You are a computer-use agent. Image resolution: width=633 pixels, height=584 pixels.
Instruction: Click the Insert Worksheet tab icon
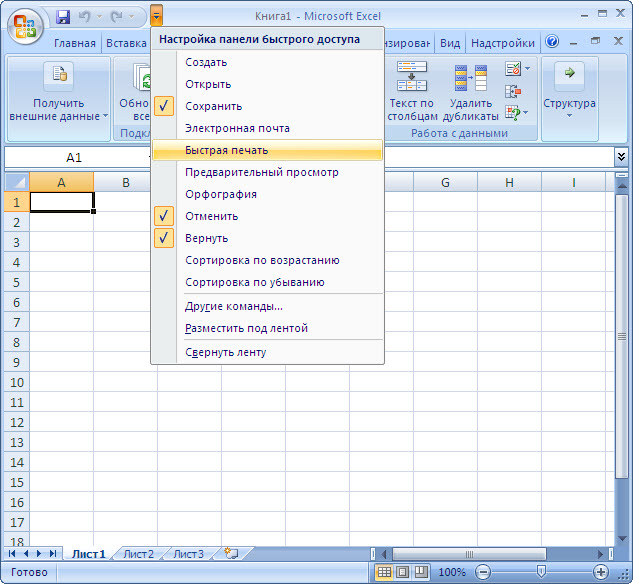pyautogui.click(x=232, y=553)
